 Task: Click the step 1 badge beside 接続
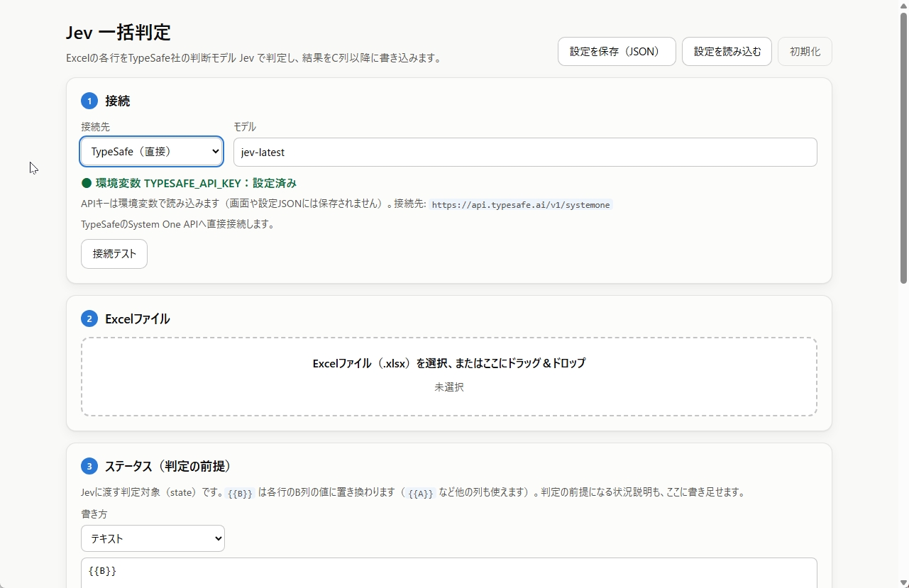pyautogui.click(x=89, y=101)
